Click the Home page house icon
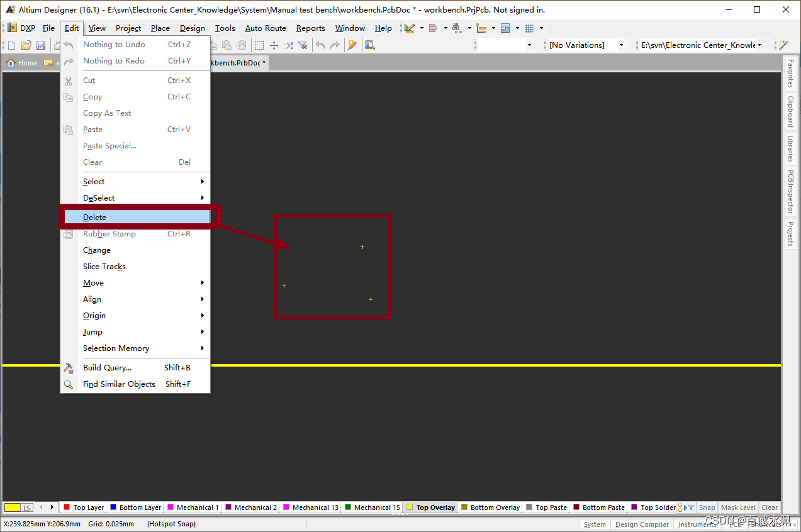 pyautogui.click(x=10, y=63)
